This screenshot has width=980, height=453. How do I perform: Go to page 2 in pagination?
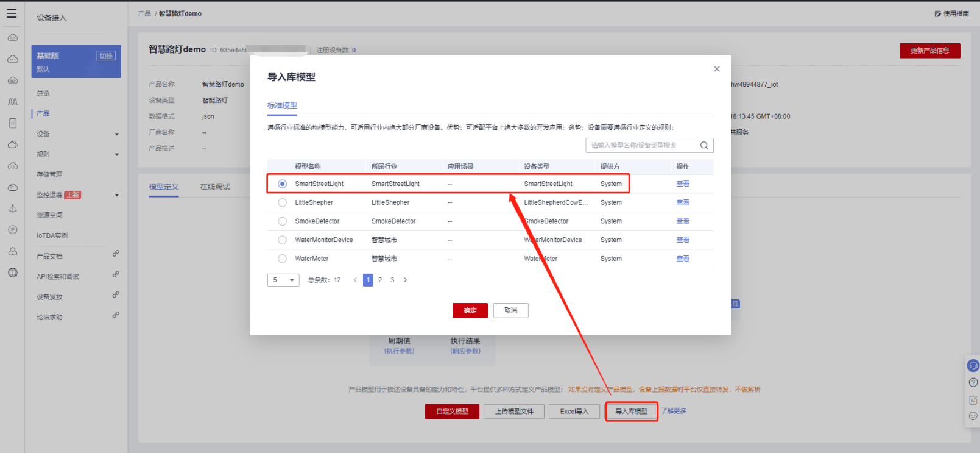380,280
